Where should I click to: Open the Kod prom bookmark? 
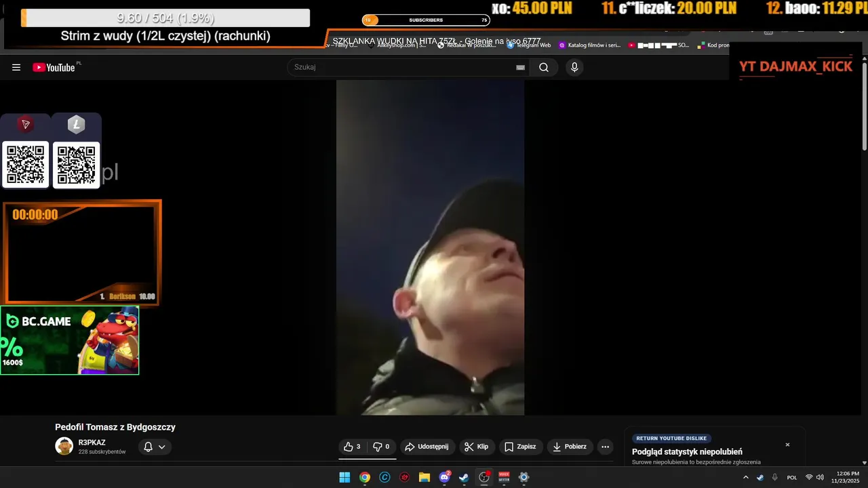(x=713, y=45)
